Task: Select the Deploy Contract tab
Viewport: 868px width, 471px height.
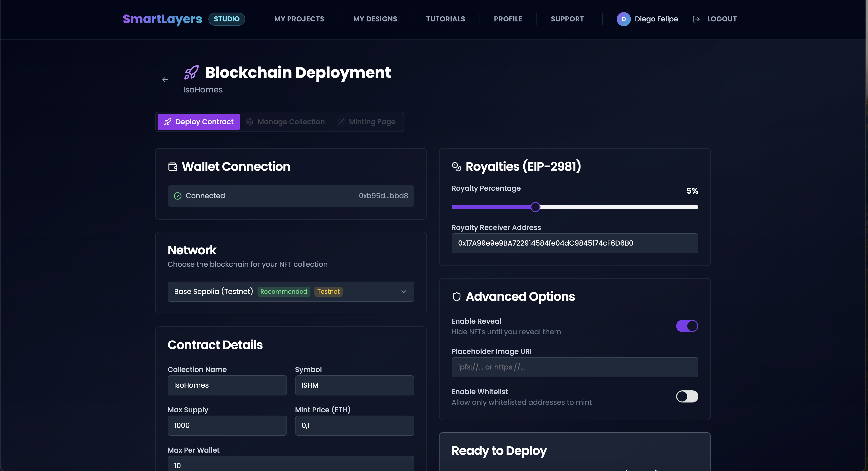Action: [198, 122]
